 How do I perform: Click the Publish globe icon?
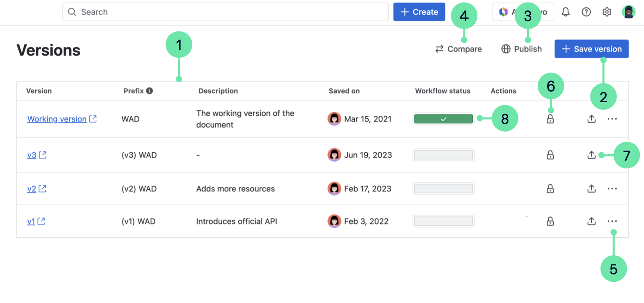tap(506, 49)
